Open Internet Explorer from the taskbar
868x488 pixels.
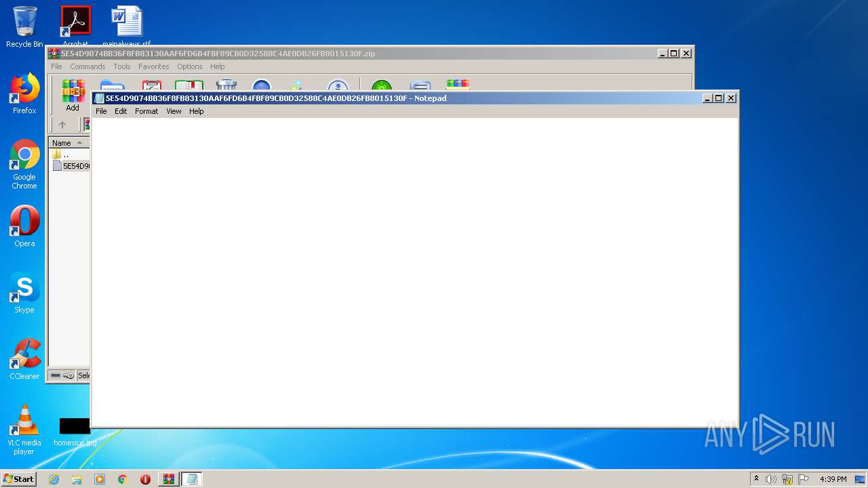54,479
